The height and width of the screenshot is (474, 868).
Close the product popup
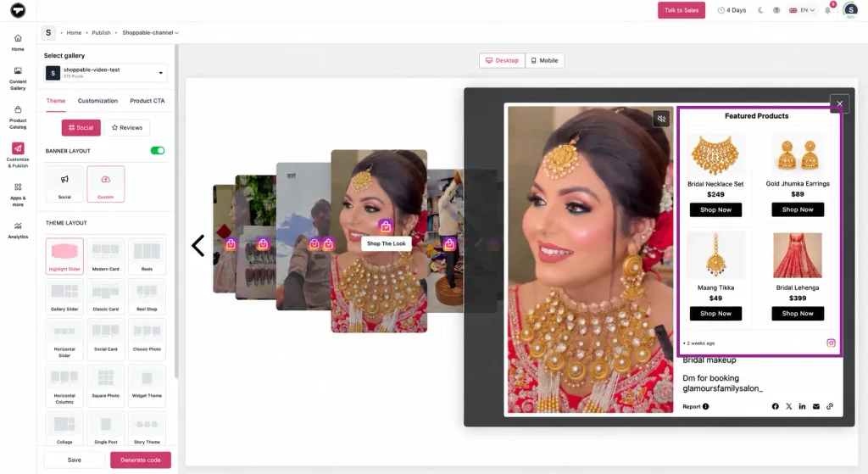click(840, 103)
